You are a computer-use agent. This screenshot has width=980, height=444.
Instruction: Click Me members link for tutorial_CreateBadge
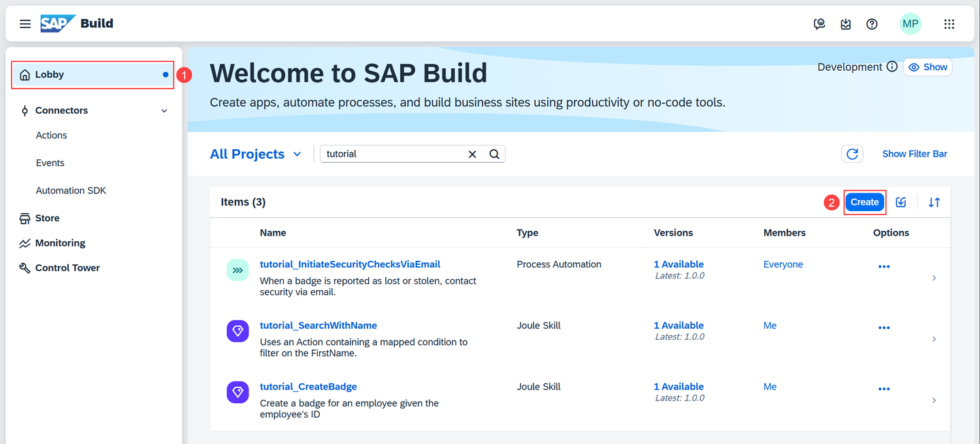tap(770, 387)
